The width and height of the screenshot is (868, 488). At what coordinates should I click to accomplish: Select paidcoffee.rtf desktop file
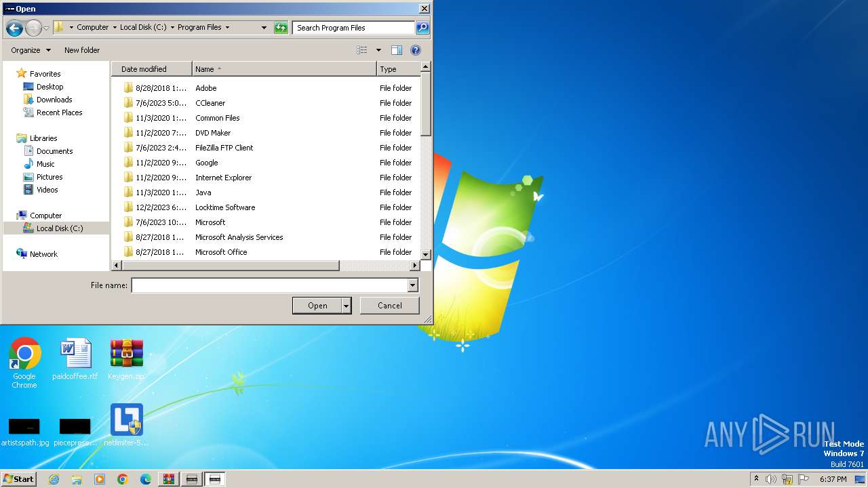[x=75, y=359]
